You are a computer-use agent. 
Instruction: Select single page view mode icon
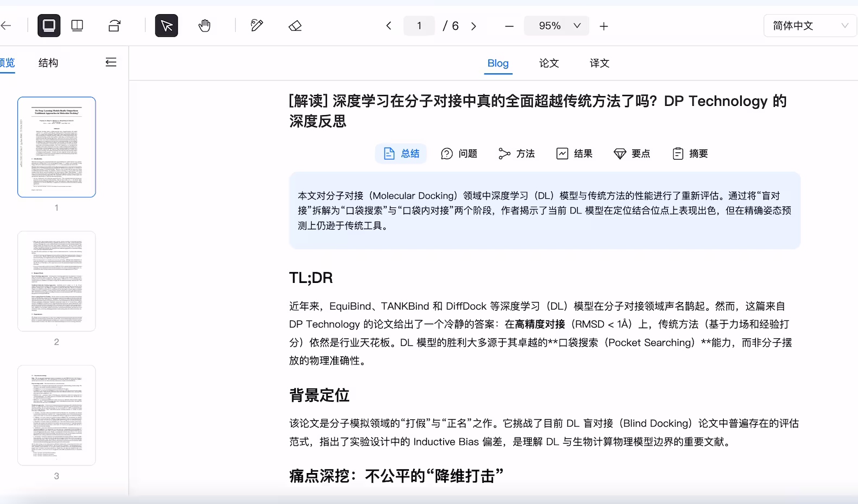[x=49, y=26]
